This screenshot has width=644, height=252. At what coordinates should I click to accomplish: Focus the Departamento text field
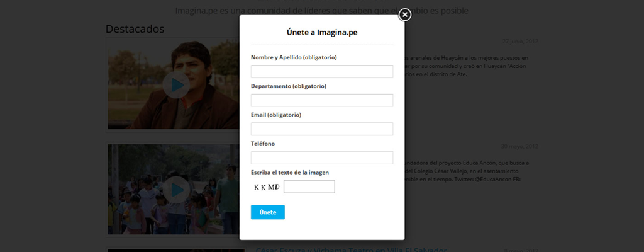(x=322, y=100)
